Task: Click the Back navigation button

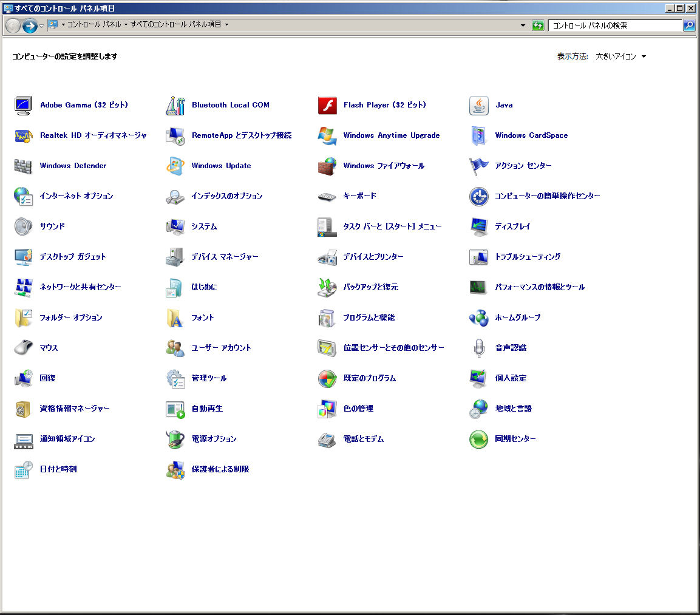Action: coord(13,26)
